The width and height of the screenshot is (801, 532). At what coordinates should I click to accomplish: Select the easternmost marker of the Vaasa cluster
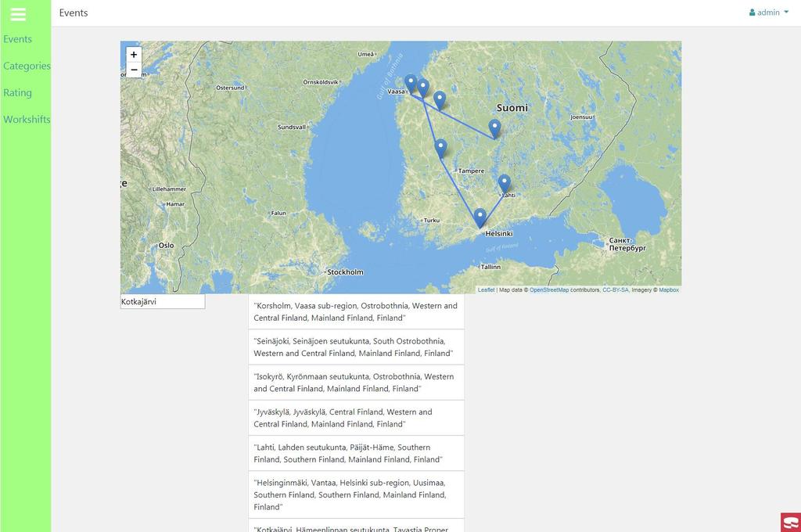(440, 100)
